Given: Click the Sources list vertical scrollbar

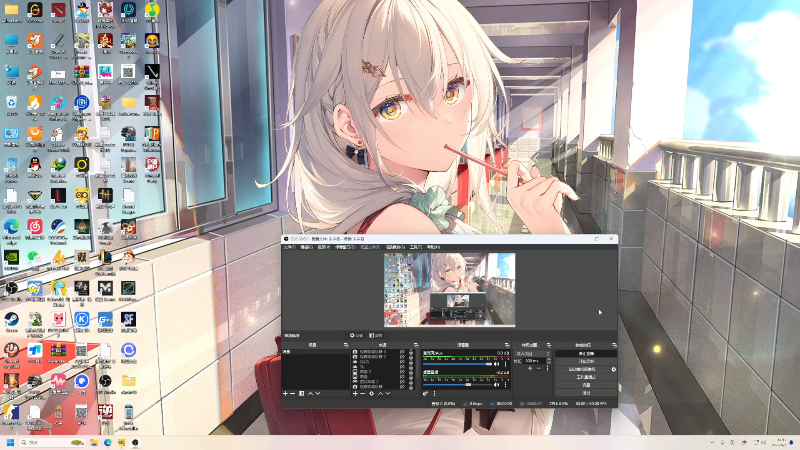Looking at the screenshot, I should pyautogui.click(x=417, y=364).
